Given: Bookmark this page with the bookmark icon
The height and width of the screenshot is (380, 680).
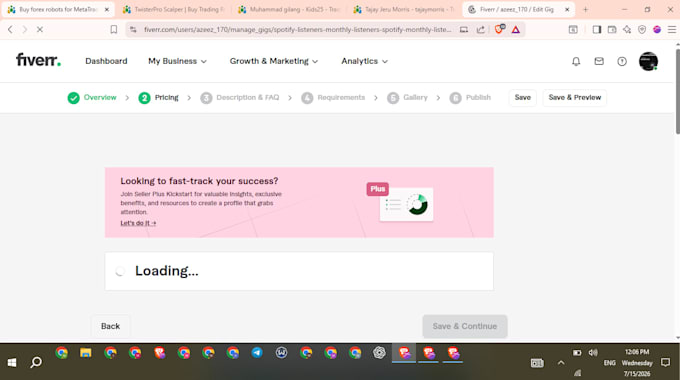Looking at the screenshot, I should point(114,29).
